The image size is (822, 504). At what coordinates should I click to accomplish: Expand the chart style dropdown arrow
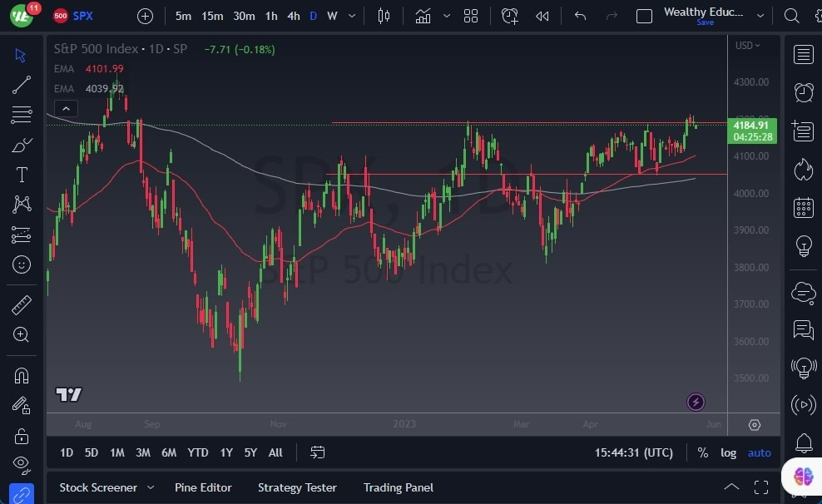pyautogui.click(x=446, y=15)
